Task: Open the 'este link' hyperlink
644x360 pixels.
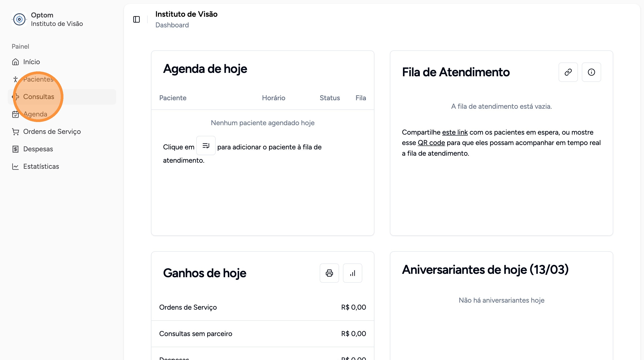Action: click(455, 132)
